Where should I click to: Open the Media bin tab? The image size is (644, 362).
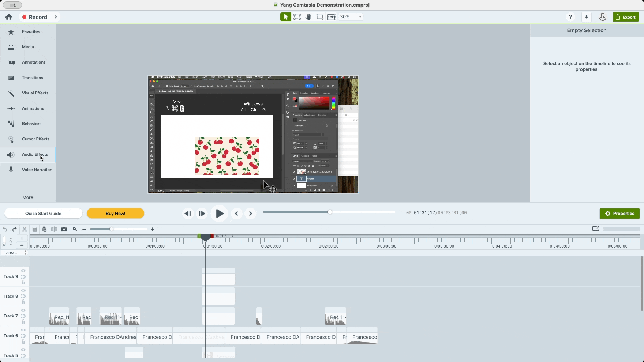(x=28, y=47)
